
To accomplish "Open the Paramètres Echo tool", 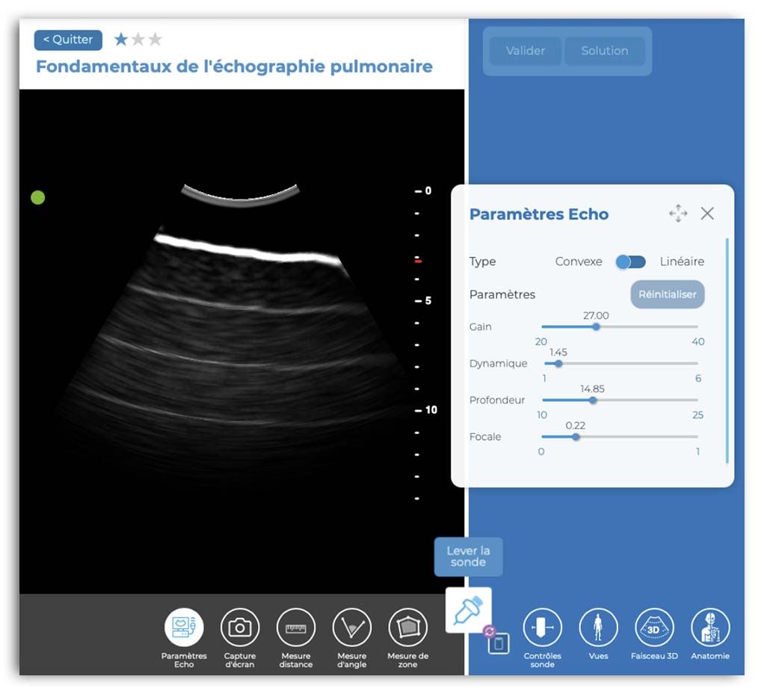I will (184, 628).
